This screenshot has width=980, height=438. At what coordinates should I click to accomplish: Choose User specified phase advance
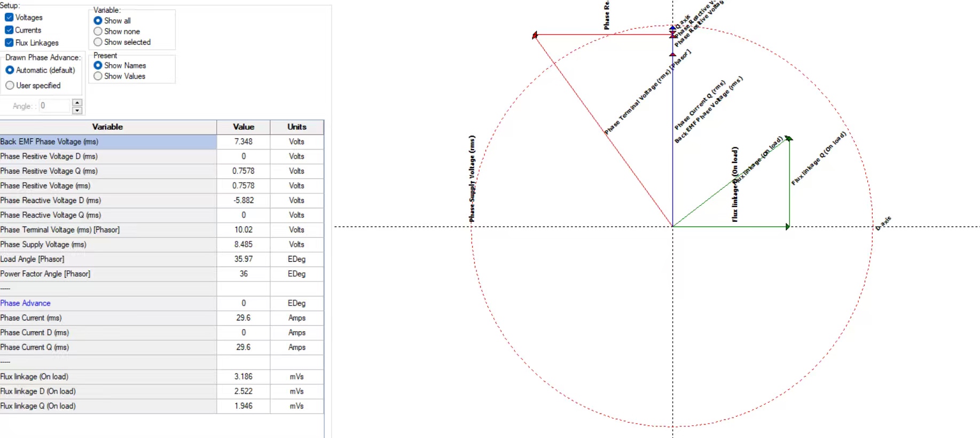pos(10,85)
